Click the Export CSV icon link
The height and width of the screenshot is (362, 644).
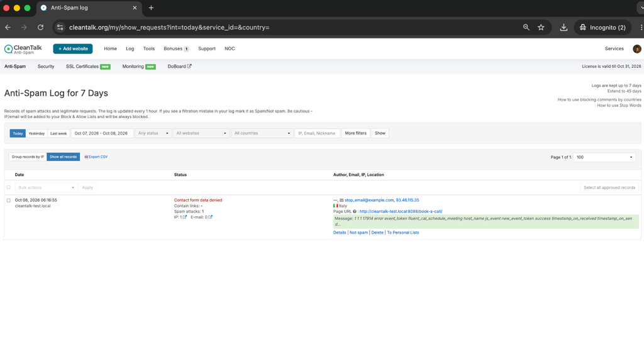pos(96,156)
